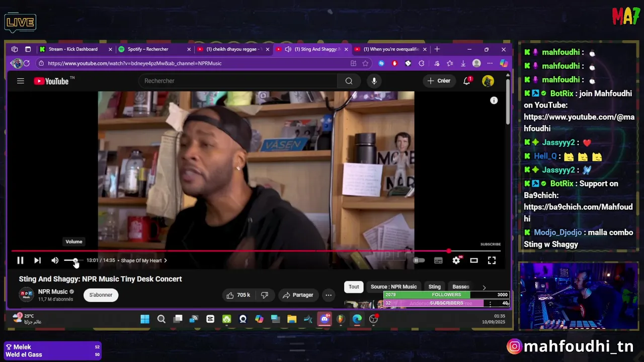Switch to When you're overqualified tab

391,49
